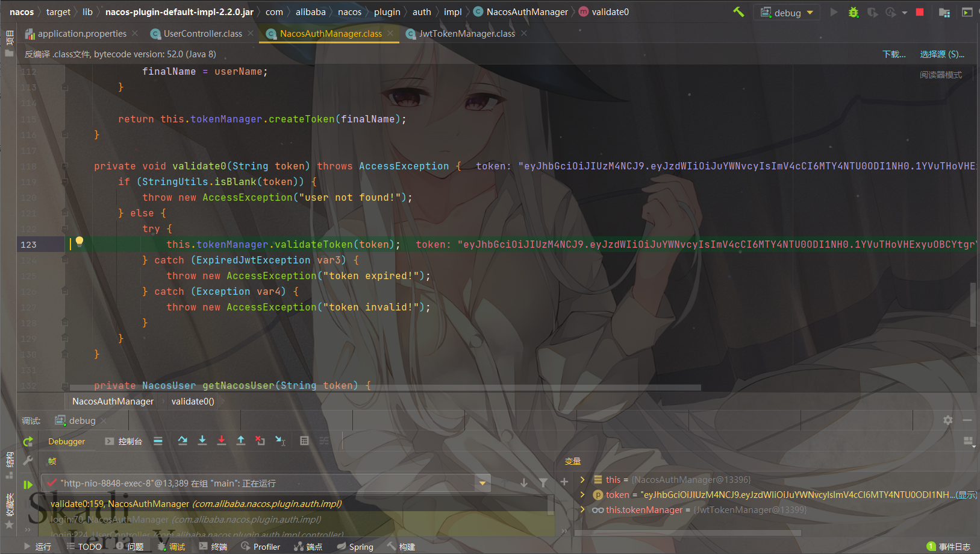Open the 事件日志 event log button
Screen dimensions: 980x554
coord(948,547)
